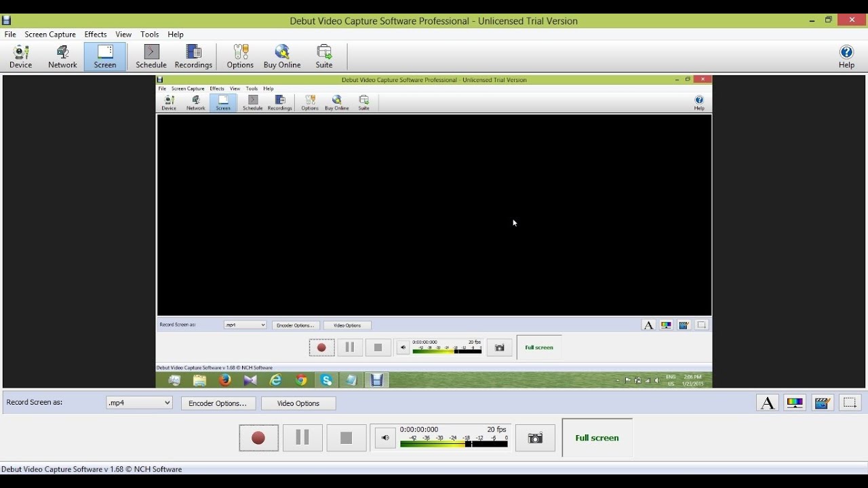Click the Record Screen as: label

point(35,402)
